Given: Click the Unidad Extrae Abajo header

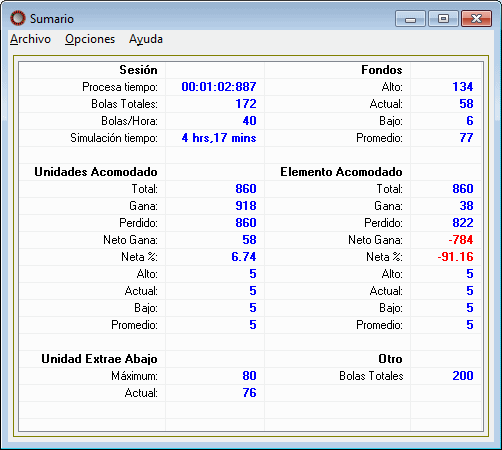Looking at the screenshot, I should point(99,359).
